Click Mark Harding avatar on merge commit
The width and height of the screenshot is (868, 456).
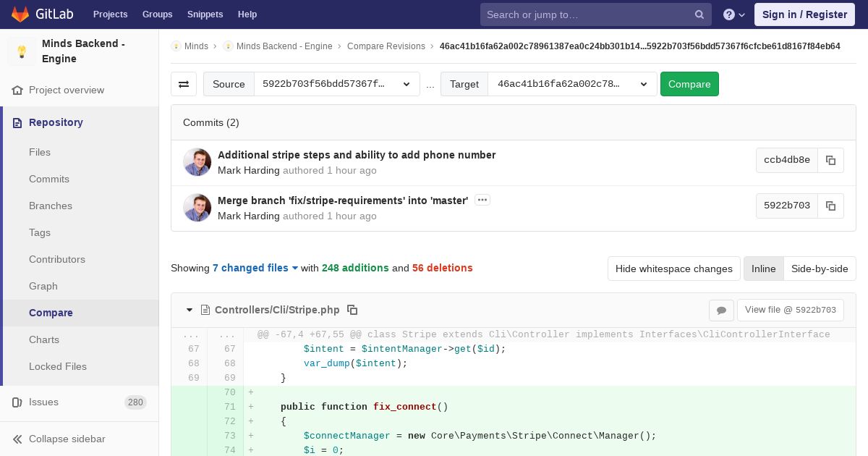[197, 208]
